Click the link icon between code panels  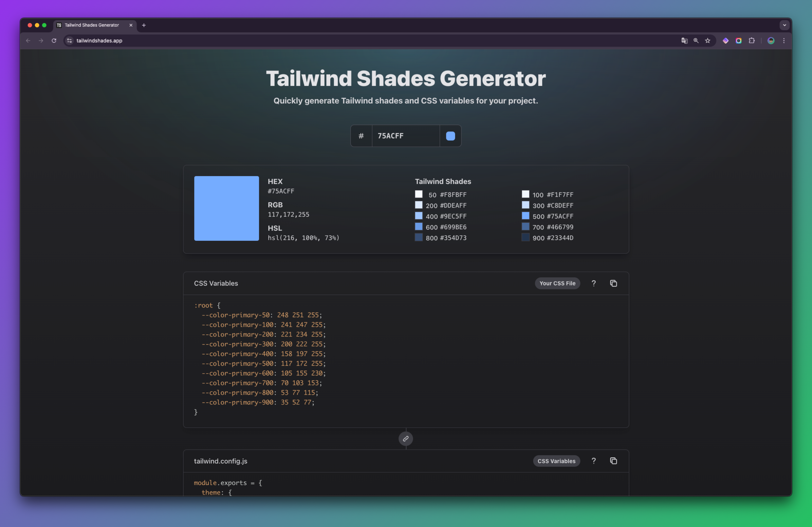tap(406, 439)
